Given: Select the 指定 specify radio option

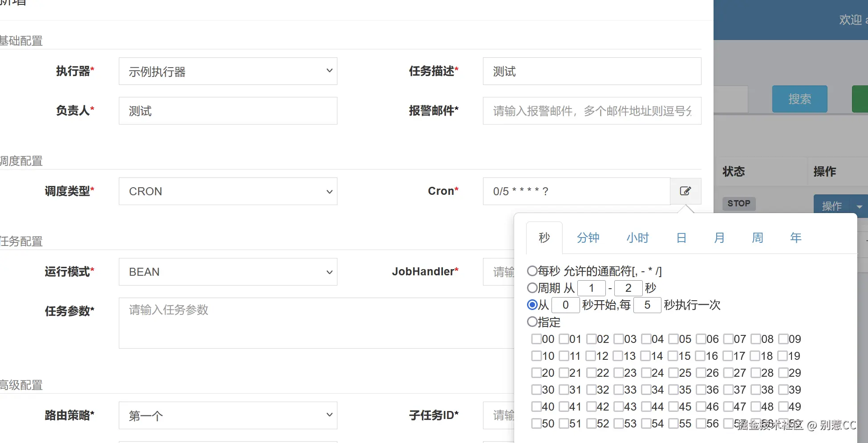Looking at the screenshot, I should pyautogui.click(x=532, y=322).
